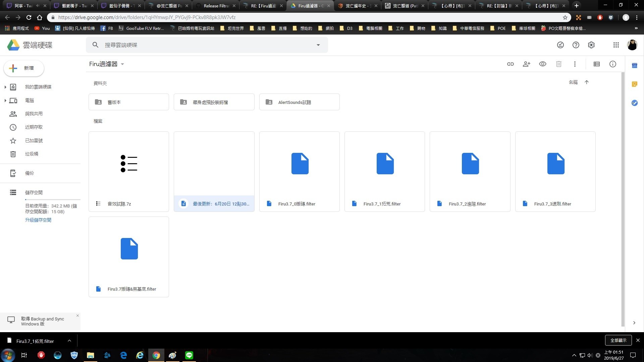Select the Firu3.7_1拓荒.filter file thumbnail
644x362 pixels.
384,164
